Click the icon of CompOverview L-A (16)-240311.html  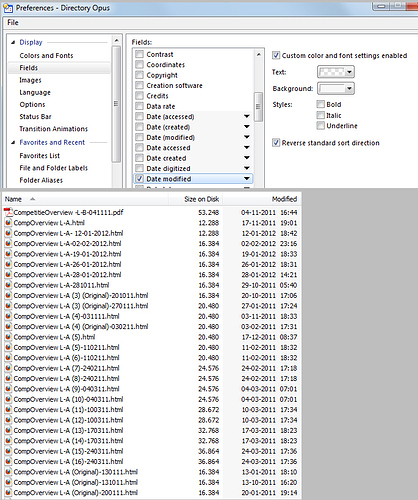(x=8, y=462)
